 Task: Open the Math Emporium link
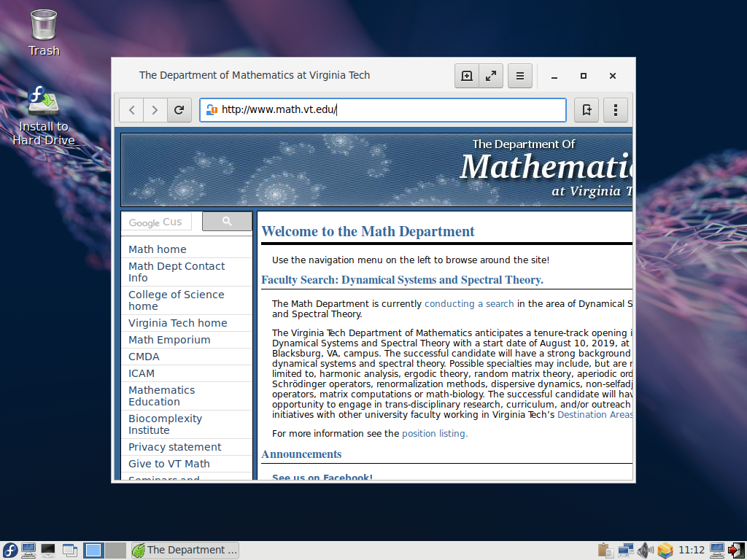pos(169,340)
